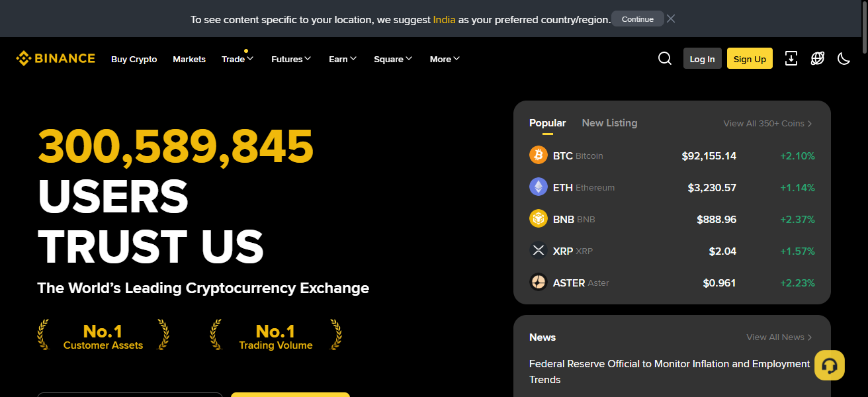Select the Ethereum coin icon
This screenshot has width=868, height=397.
click(538, 187)
